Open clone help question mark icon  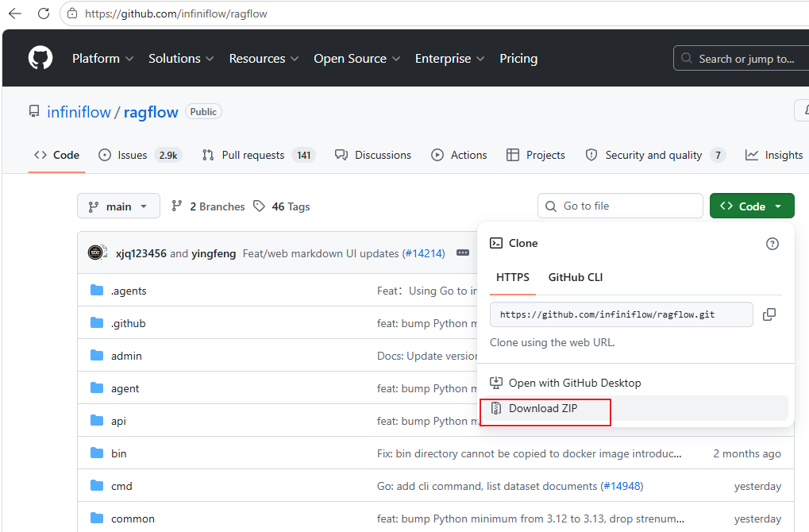[772, 244]
